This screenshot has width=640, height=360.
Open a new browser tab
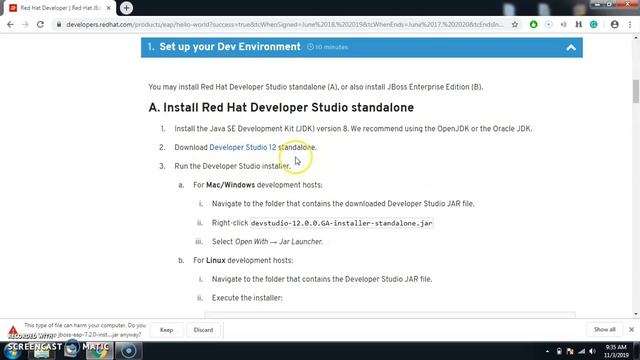(x=126, y=8)
